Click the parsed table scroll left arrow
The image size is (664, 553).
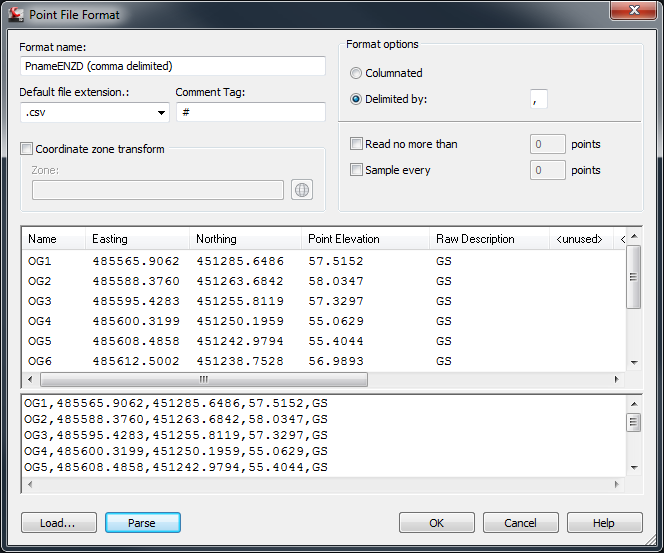(x=30, y=379)
